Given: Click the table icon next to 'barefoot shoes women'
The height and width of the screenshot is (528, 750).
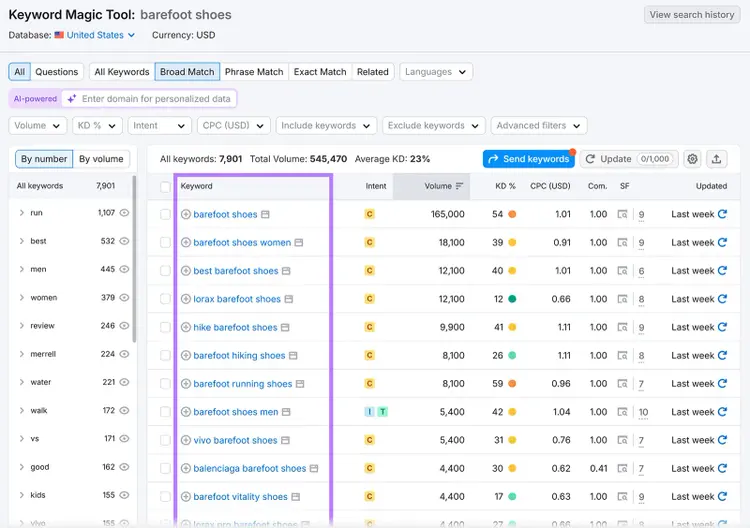Looking at the screenshot, I should click(299, 242).
